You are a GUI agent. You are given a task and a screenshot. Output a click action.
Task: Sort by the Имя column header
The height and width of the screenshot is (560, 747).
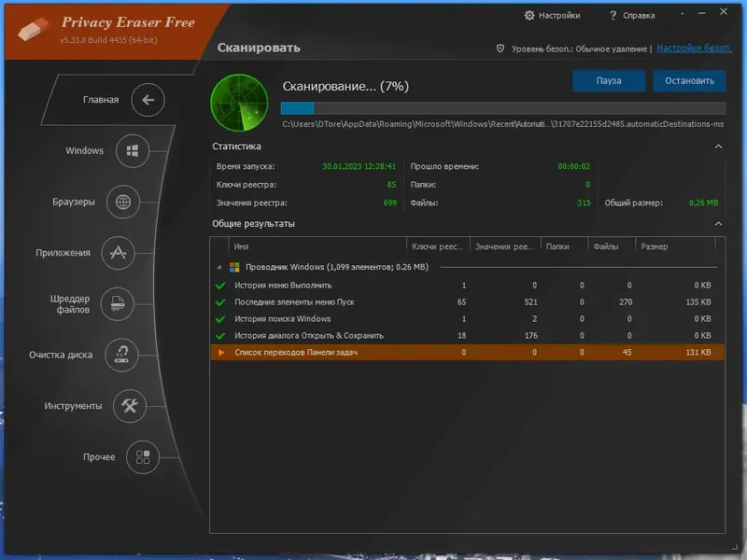pyautogui.click(x=317, y=246)
